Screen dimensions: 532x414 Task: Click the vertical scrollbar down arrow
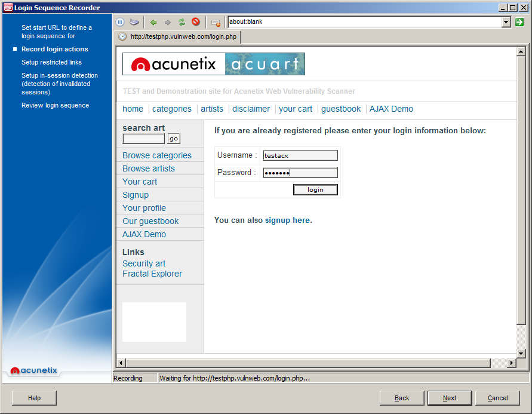[521, 353]
